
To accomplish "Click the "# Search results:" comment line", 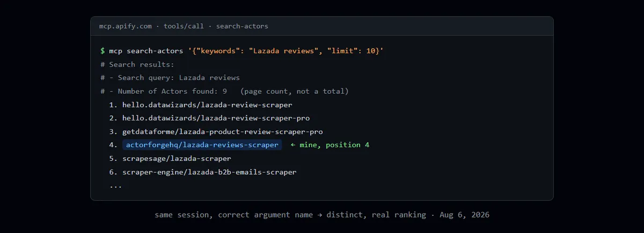I will click(x=137, y=64).
